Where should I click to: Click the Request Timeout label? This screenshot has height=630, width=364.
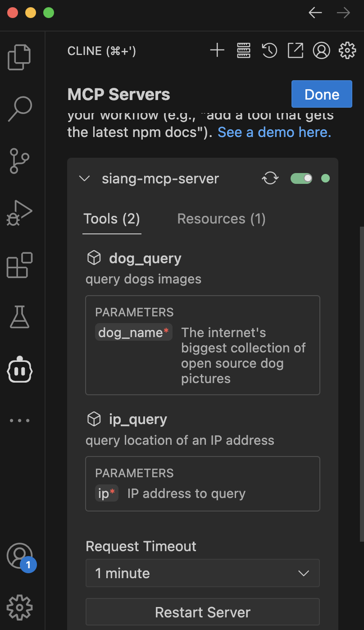tap(141, 546)
